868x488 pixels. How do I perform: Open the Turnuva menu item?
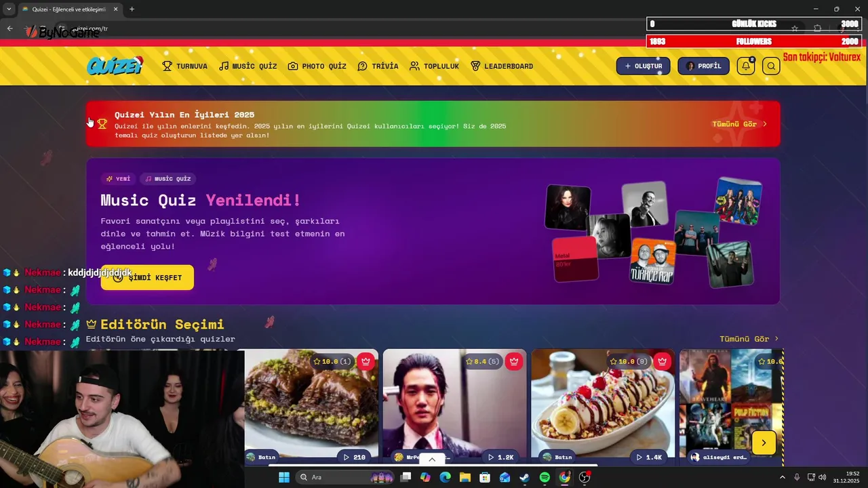point(185,66)
